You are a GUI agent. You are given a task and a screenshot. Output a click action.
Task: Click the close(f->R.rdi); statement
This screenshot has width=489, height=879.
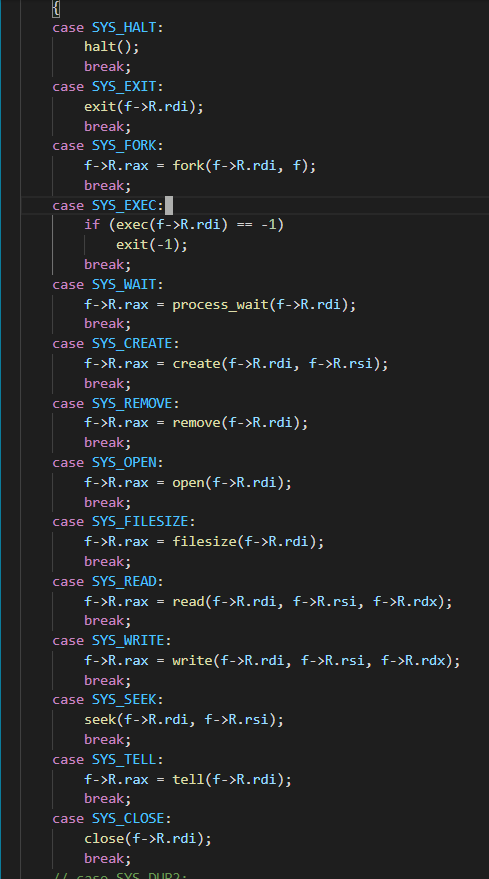click(x=148, y=839)
